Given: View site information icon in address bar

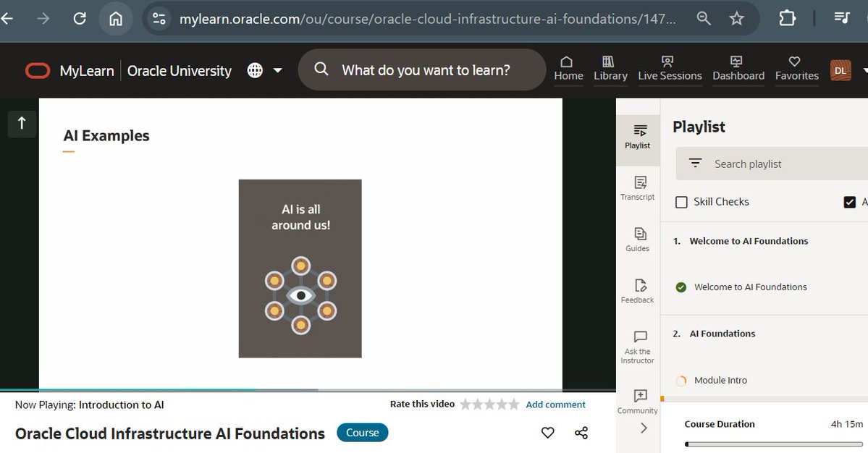Looking at the screenshot, I should coord(159,19).
